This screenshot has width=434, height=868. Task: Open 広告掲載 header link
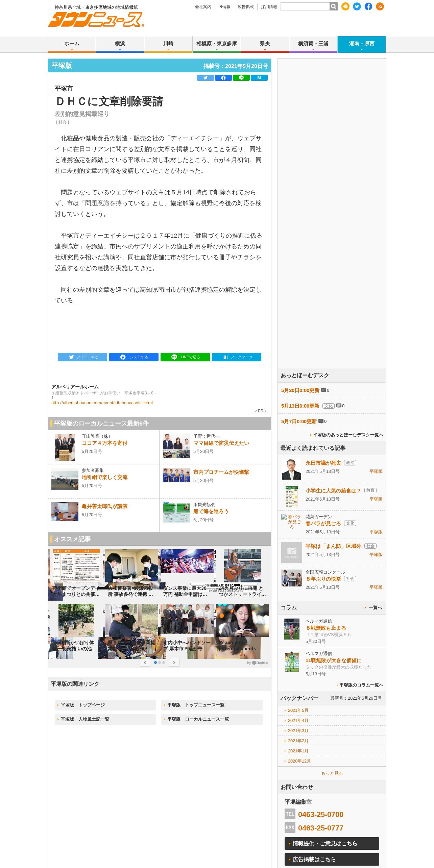pos(246,7)
